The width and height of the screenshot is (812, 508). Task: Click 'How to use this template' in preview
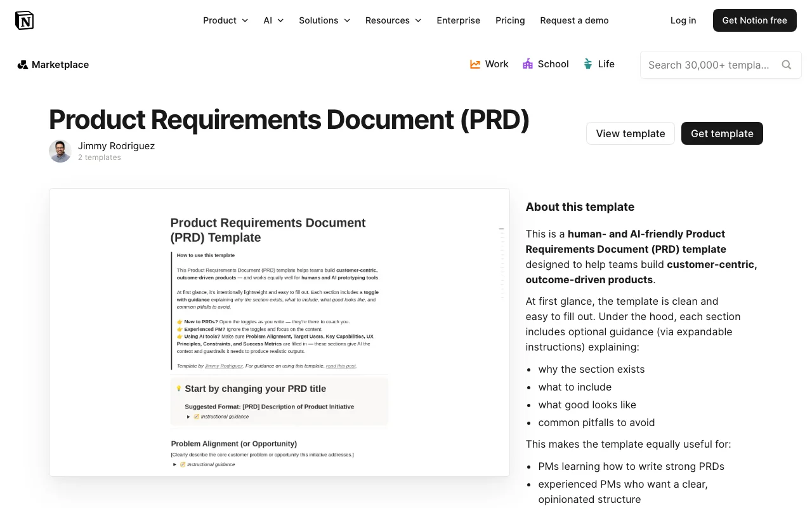click(x=206, y=255)
